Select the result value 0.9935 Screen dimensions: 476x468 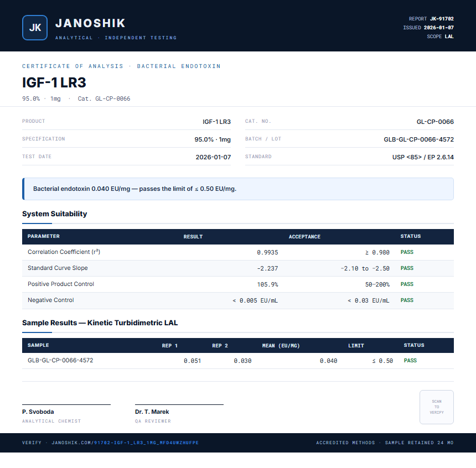pos(267,252)
